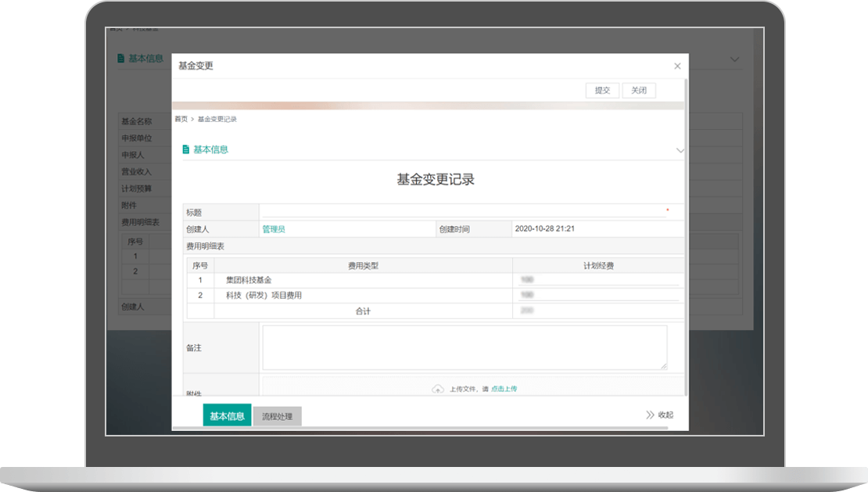Click the dialog's vertical scrollbar
Viewport: 868px width, 492px height.
686,235
